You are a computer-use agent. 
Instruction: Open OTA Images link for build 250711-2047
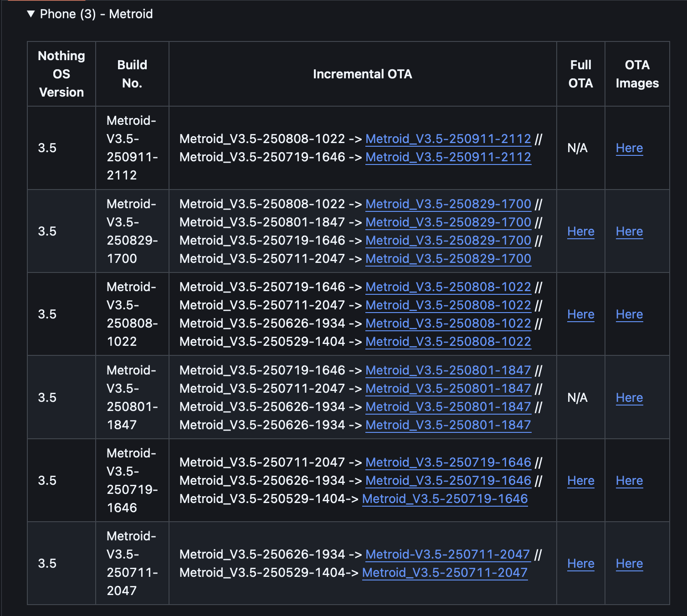[x=629, y=564]
